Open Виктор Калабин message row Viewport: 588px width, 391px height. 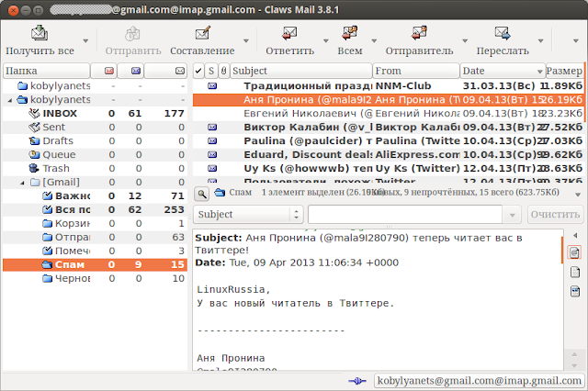[x=388, y=128]
